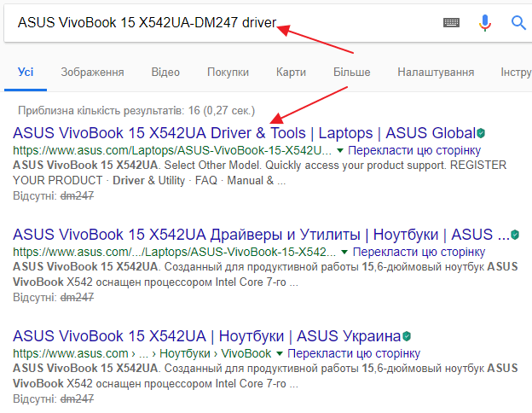Viewport: 532px width, 413px height.
Task: Click the virtual keyboard icon in search bar
Action: [452, 23]
